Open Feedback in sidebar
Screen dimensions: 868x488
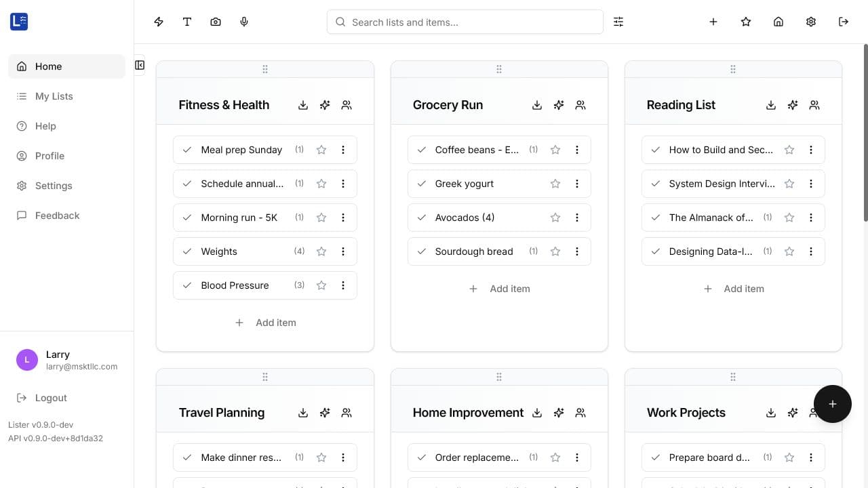point(66,216)
